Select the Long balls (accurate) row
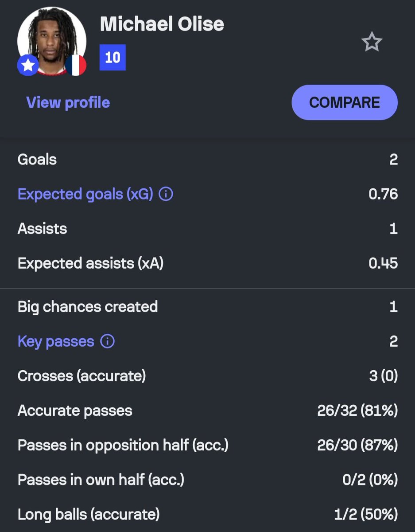 207,514
